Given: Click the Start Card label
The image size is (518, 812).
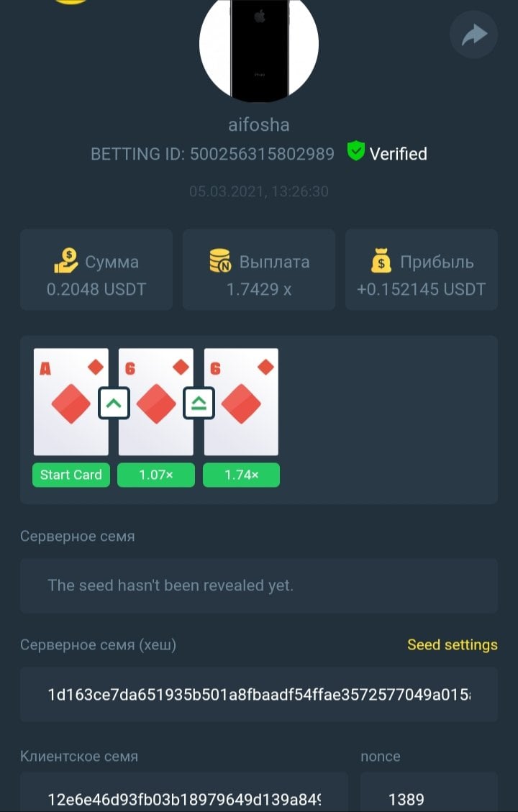Looking at the screenshot, I should [x=71, y=475].
